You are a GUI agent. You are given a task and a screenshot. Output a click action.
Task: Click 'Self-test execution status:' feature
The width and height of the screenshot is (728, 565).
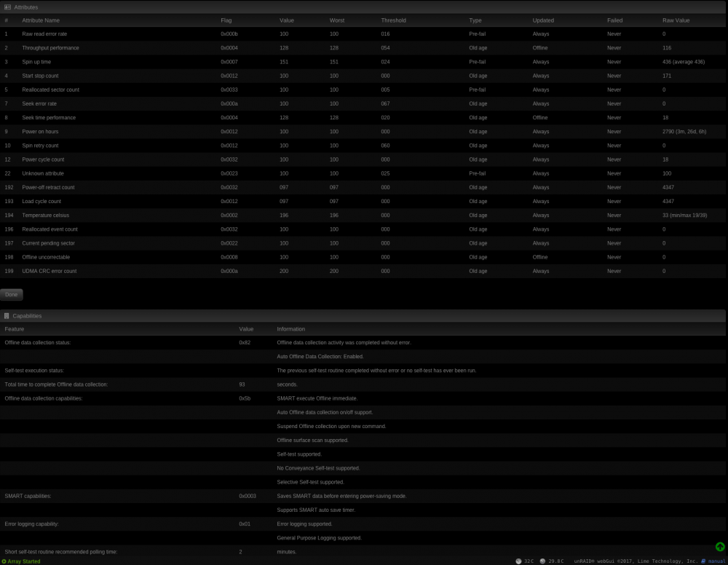34,371
